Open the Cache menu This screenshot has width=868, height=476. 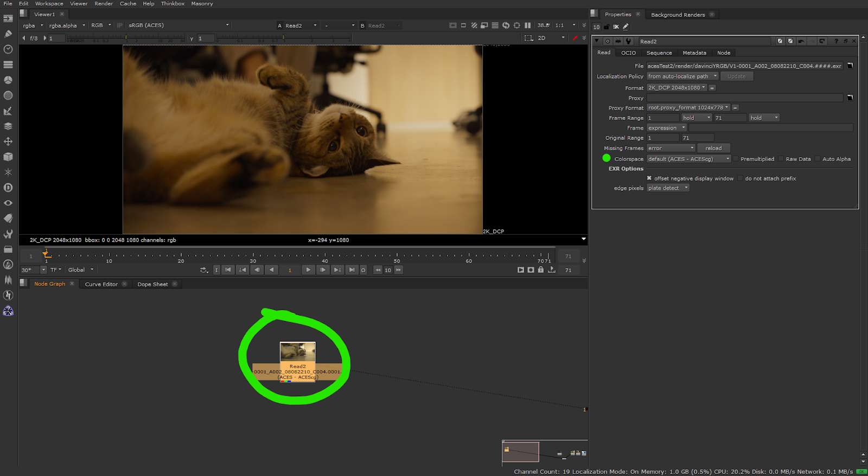[128, 4]
